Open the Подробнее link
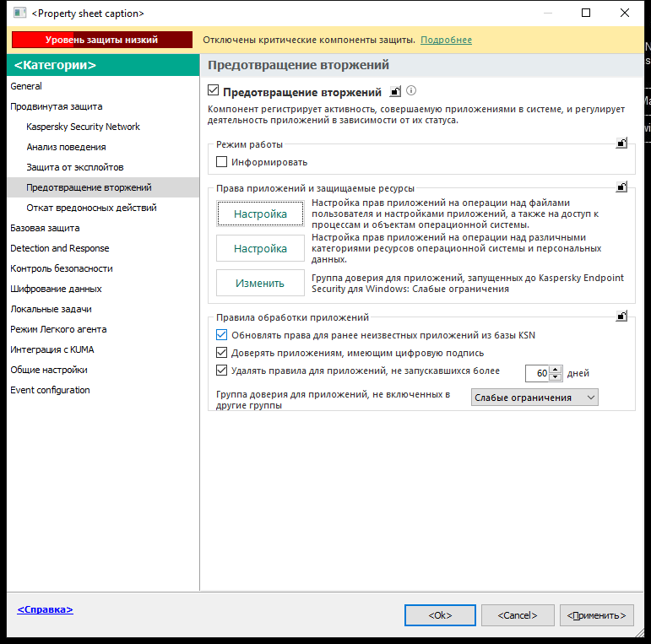651x644 pixels. coord(447,40)
